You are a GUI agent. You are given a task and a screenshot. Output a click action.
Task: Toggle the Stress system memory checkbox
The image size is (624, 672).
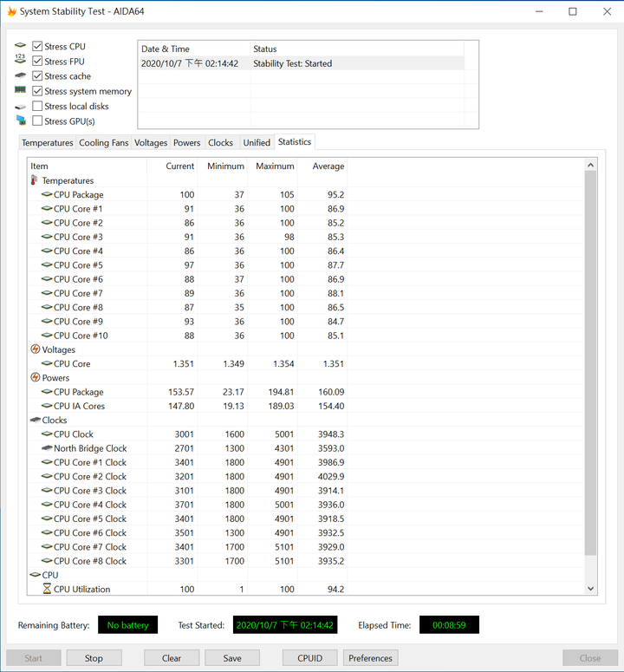(x=37, y=91)
